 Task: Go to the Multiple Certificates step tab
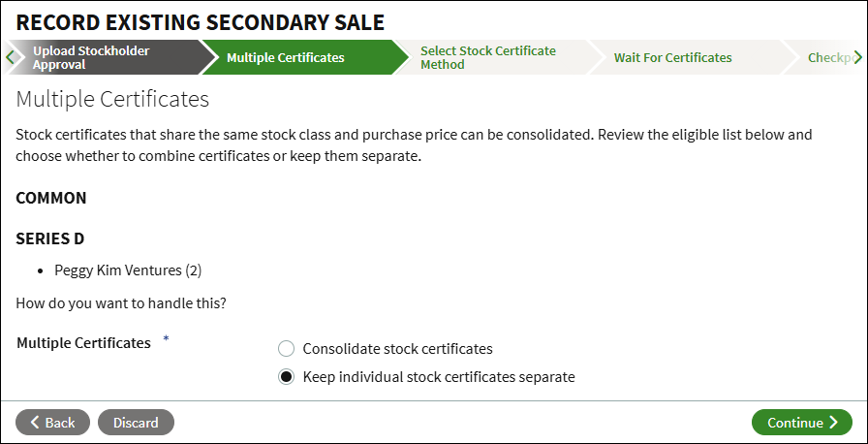pyautogui.click(x=299, y=57)
